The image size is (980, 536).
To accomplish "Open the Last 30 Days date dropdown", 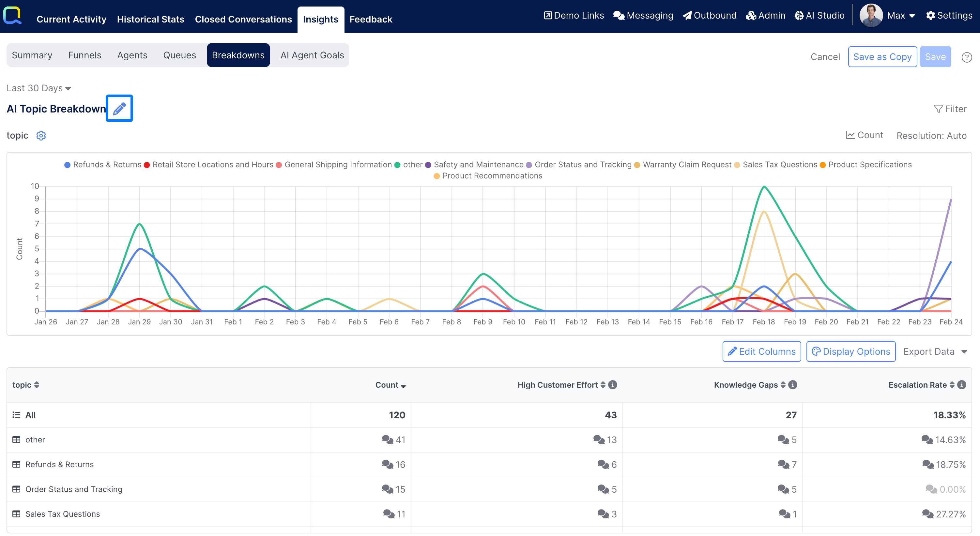I will click(x=39, y=88).
